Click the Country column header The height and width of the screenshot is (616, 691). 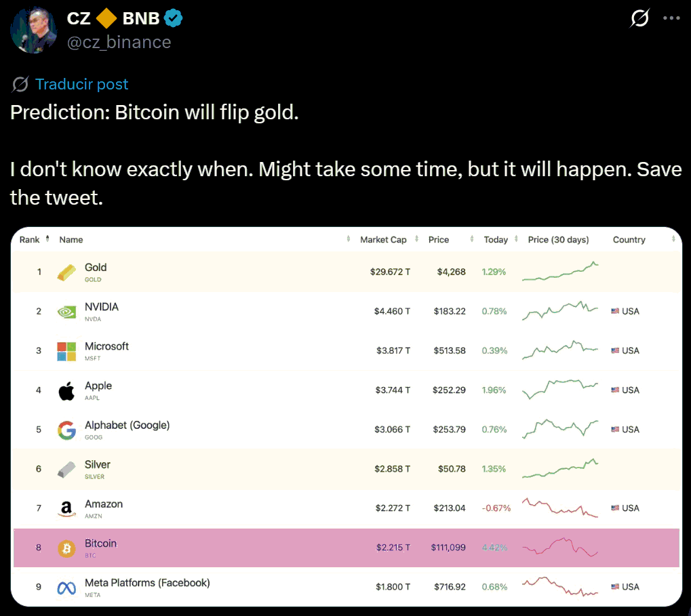629,239
